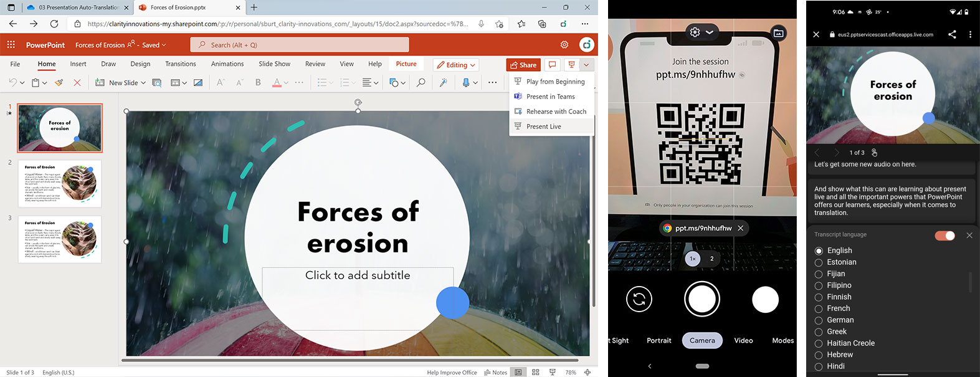Screen dimensions: 980x377
Task: Click the Share button
Action: 523,65
